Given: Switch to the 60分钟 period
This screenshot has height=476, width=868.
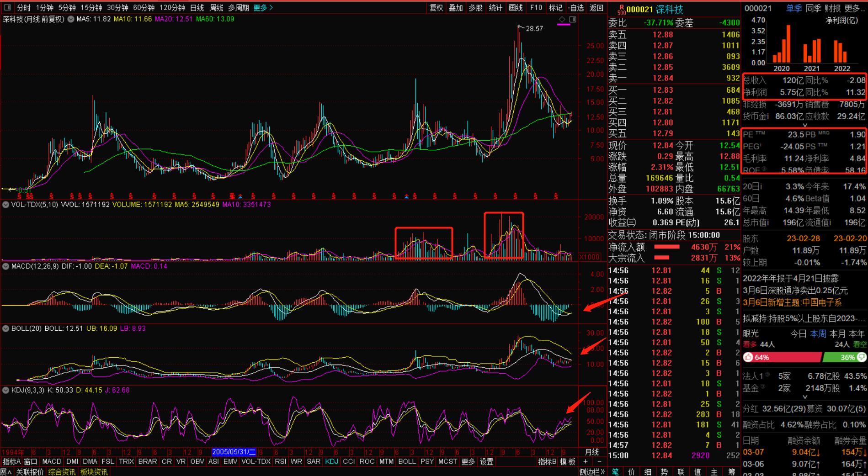Looking at the screenshot, I should pos(144,8).
